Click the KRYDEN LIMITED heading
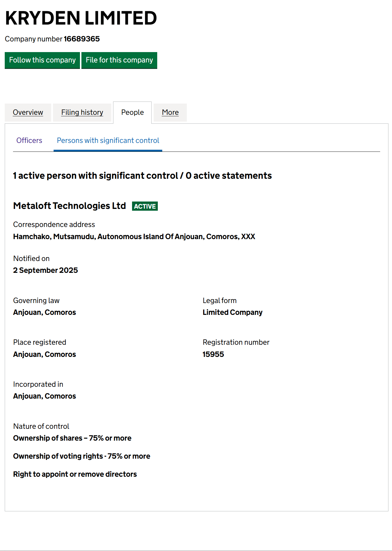Image resolution: width=392 pixels, height=551 pixels. tap(81, 18)
